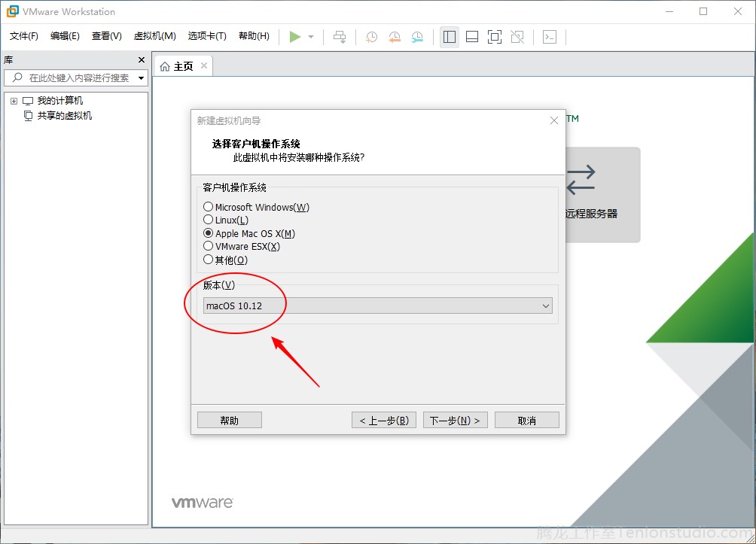The image size is (756, 544).
Task: Click the full screen mode icon
Action: 495,37
